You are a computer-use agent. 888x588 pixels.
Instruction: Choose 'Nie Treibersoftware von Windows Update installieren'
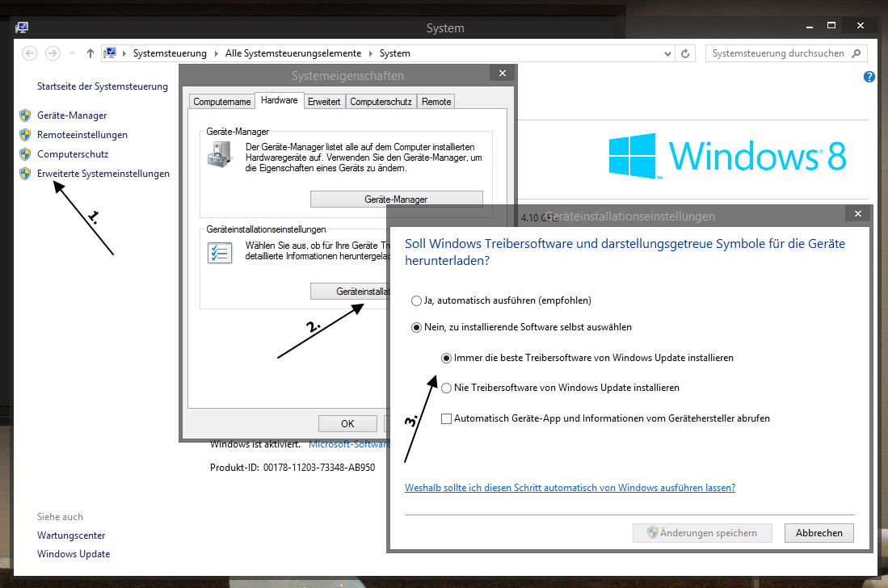point(446,388)
